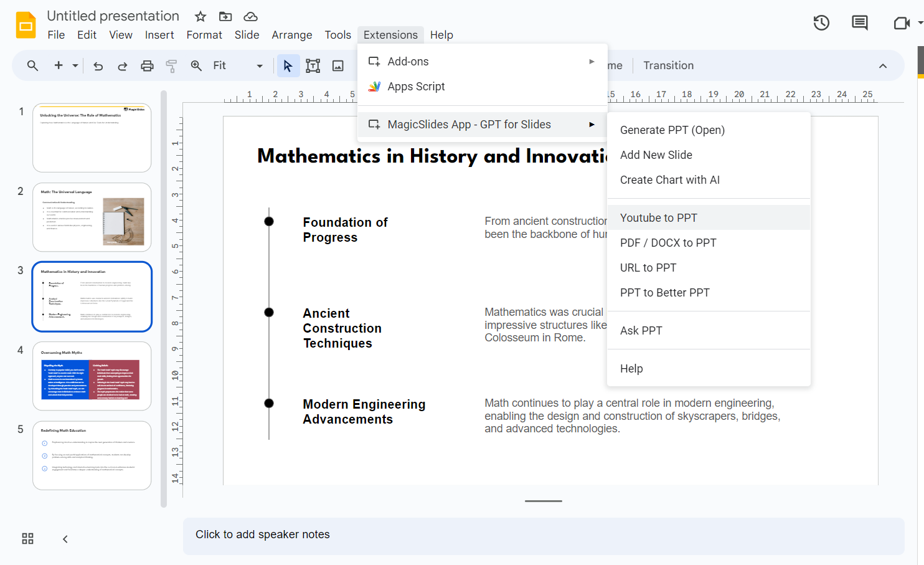Click the insert image icon
This screenshot has width=924, height=565.
(338, 65)
